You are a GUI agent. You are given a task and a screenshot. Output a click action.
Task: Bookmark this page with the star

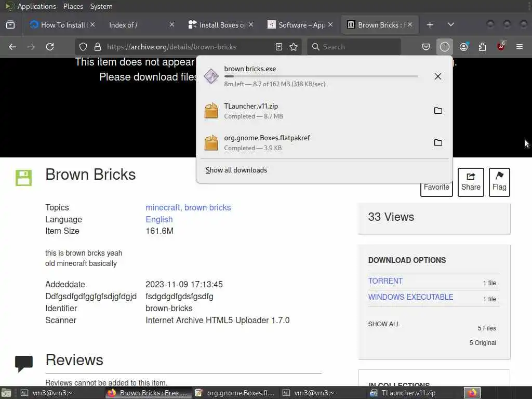pyautogui.click(x=294, y=47)
